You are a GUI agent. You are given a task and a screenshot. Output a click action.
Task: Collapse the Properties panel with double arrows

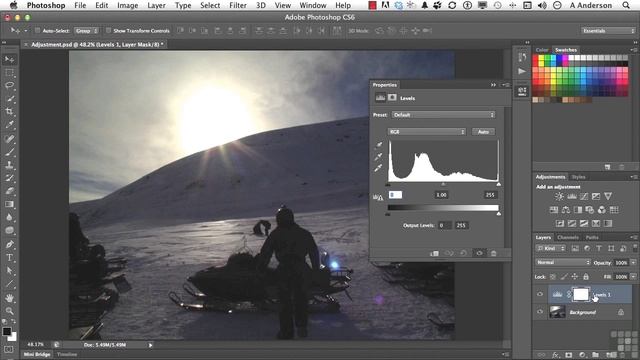[x=493, y=85]
